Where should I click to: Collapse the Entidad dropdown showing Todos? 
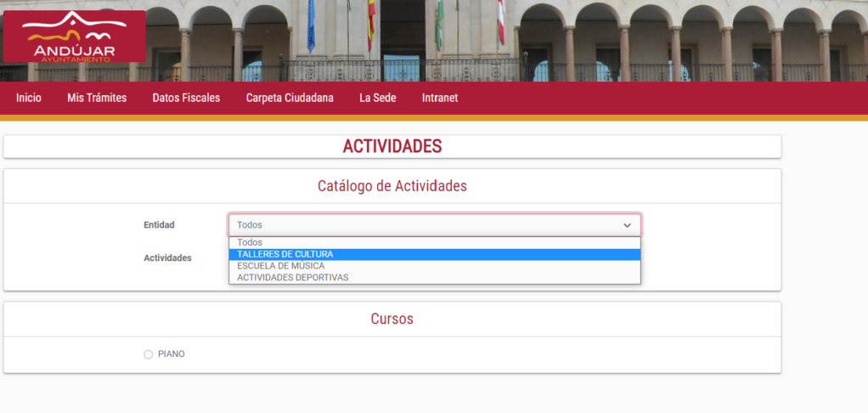pyautogui.click(x=435, y=225)
